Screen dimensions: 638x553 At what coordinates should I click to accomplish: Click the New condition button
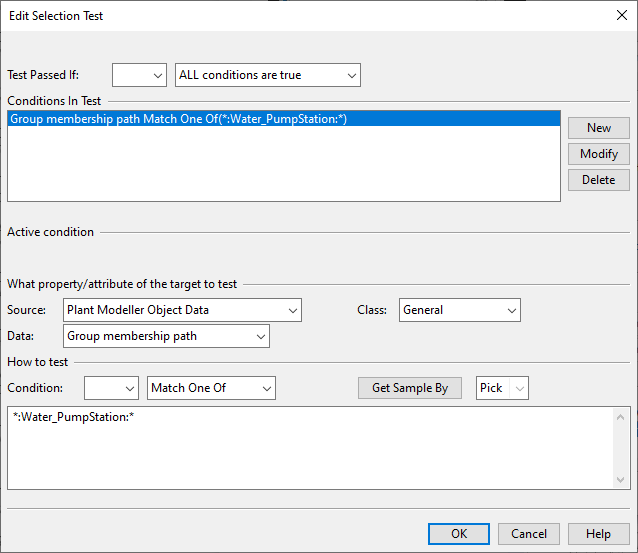click(599, 128)
